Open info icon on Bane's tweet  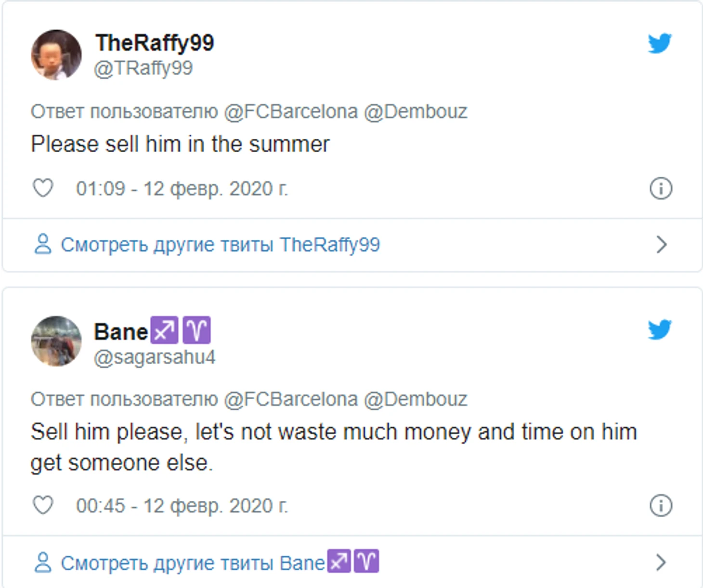pos(661,506)
